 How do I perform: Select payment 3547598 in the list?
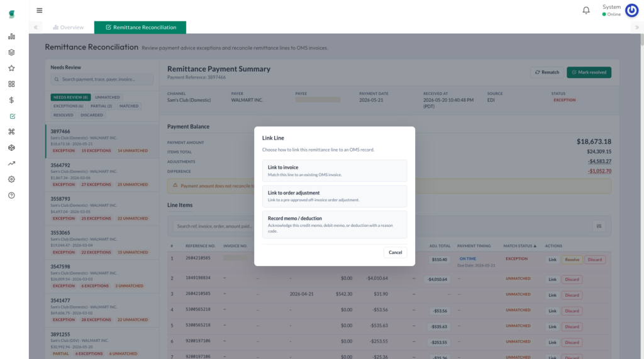tap(103, 277)
